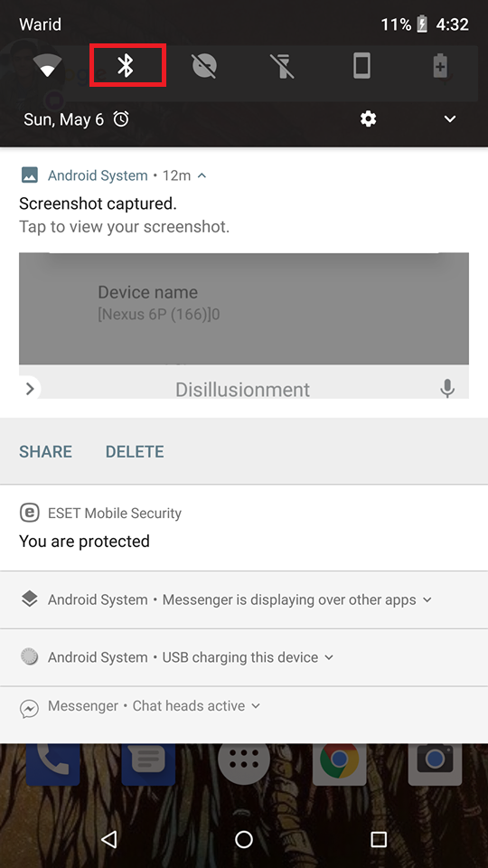Expand the quick settings panel chevron
The image size is (488, 868).
click(x=450, y=119)
